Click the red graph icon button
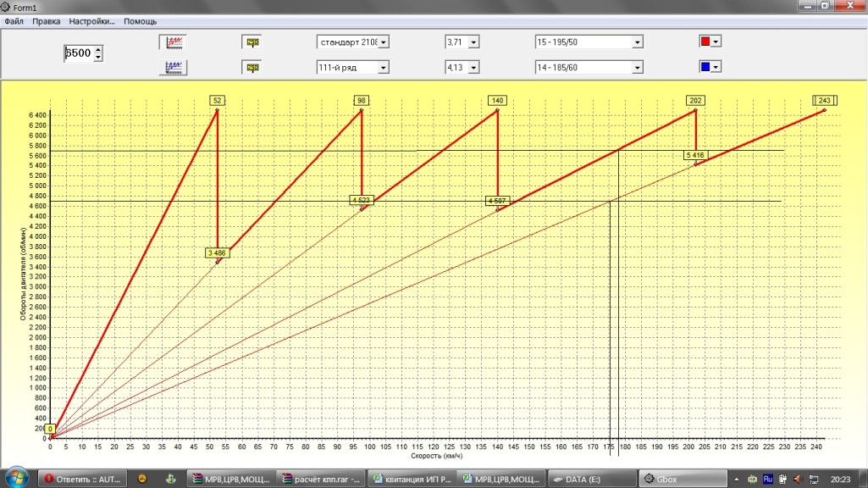868x488 pixels. pyautogui.click(x=174, y=42)
